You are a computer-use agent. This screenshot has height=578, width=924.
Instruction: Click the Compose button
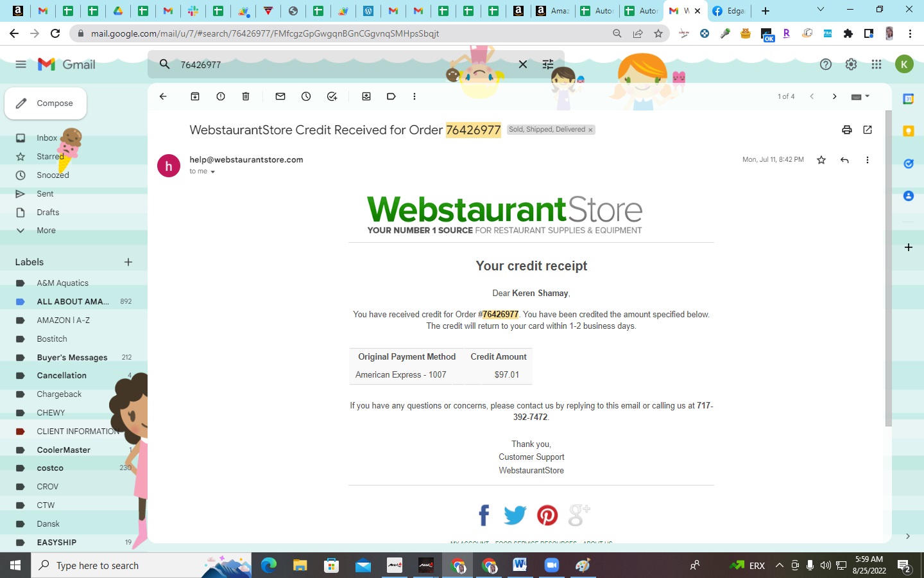pyautogui.click(x=46, y=103)
